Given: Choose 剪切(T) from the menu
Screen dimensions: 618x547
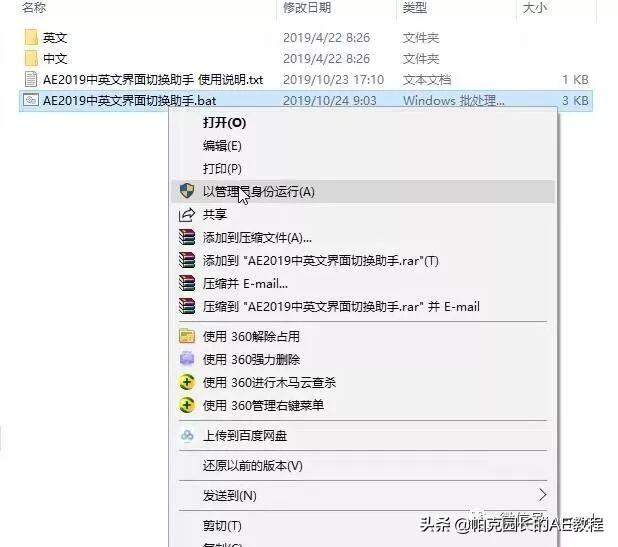Looking at the screenshot, I should pos(222,526).
